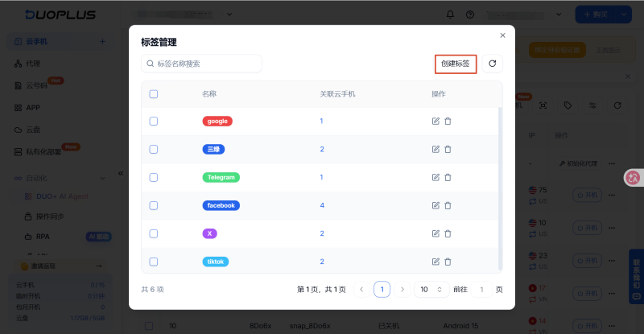
Task: Click the 标签名称搜索 search field
Action: (202, 64)
